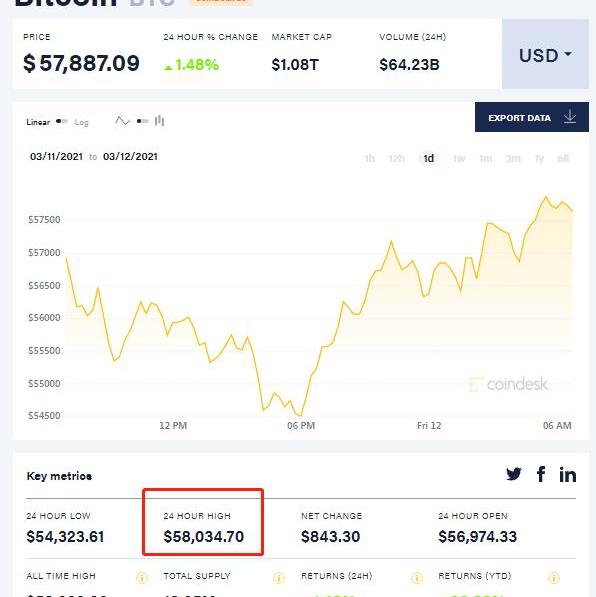Choose the 12h time range
This screenshot has height=597, width=596.
click(396, 158)
